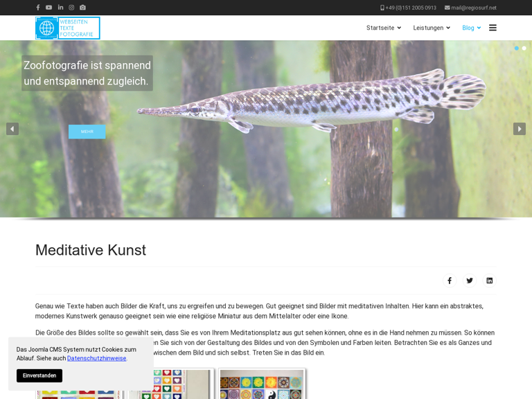This screenshot has width=532, height=399.
Task: Click the camera icon in top bar
Action: click(82, 8)
